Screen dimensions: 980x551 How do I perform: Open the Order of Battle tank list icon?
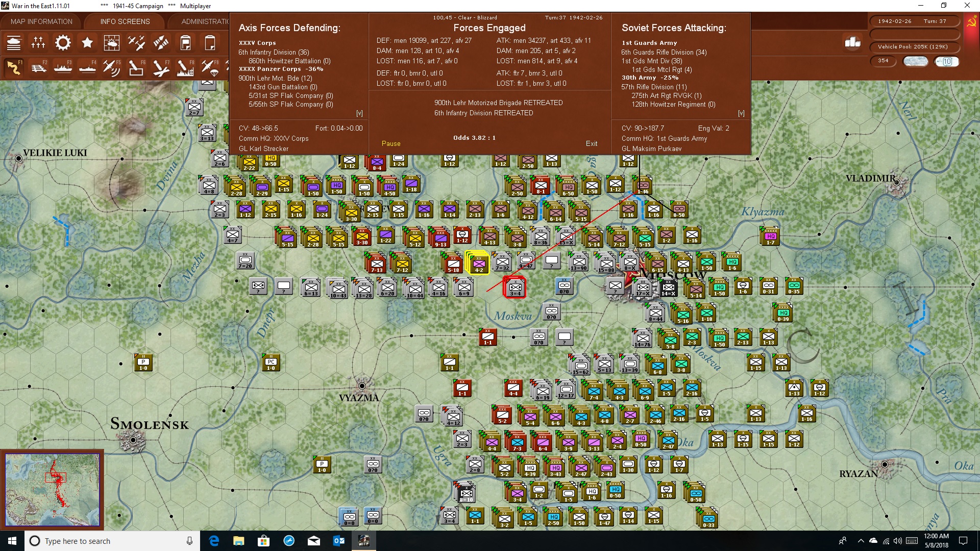[14, 43]
